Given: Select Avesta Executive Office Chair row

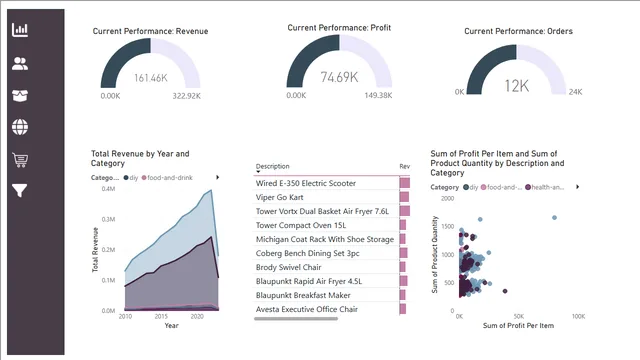Looking at the screenshot, I should coord(331,309).
